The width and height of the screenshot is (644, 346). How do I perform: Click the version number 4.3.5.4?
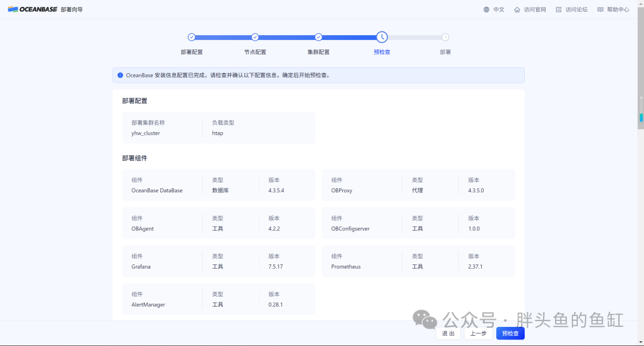point(276,191)
